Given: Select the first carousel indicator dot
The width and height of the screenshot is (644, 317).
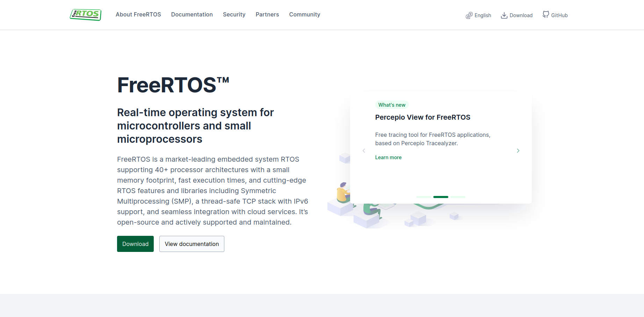Looking at the screenshot, I should [424, 197].
